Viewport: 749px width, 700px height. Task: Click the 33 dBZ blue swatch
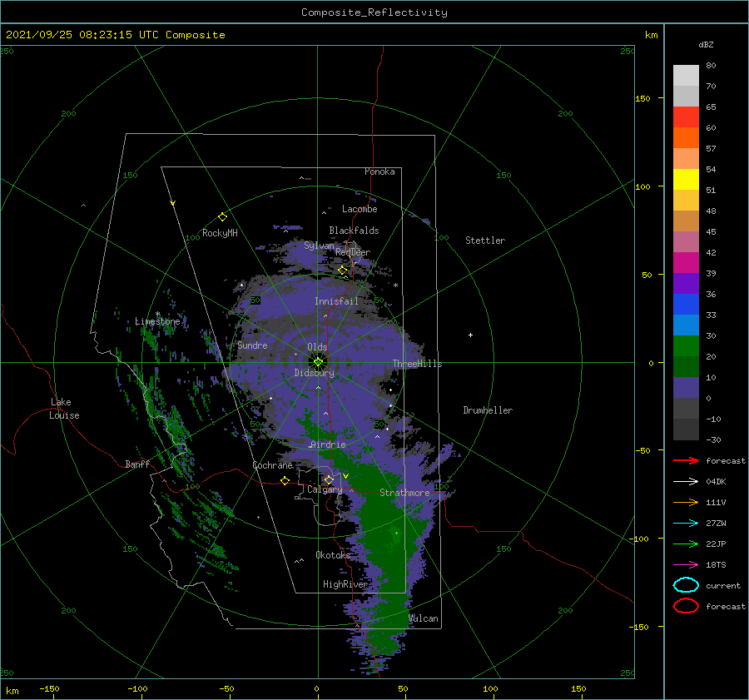[x=686, y=305]
